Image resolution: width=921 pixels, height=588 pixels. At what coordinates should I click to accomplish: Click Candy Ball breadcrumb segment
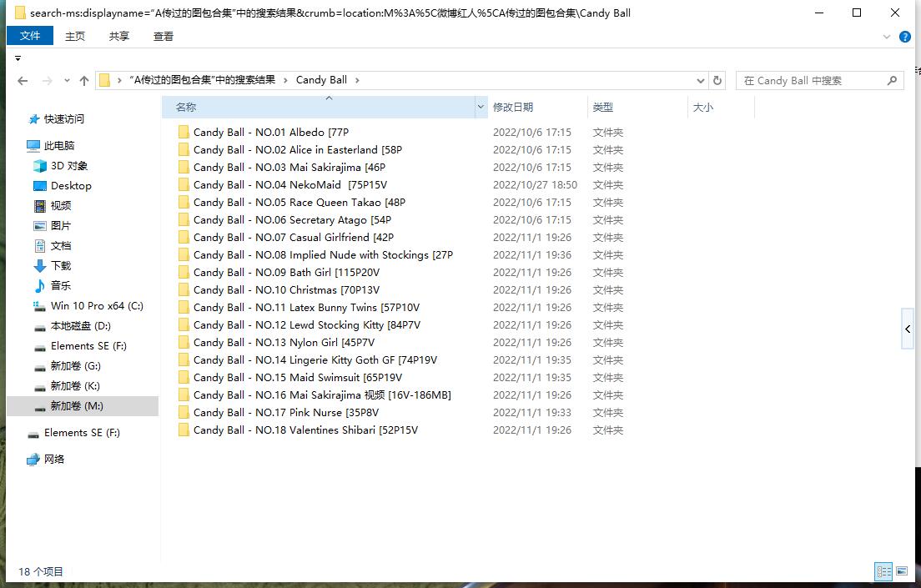(321, 80)
